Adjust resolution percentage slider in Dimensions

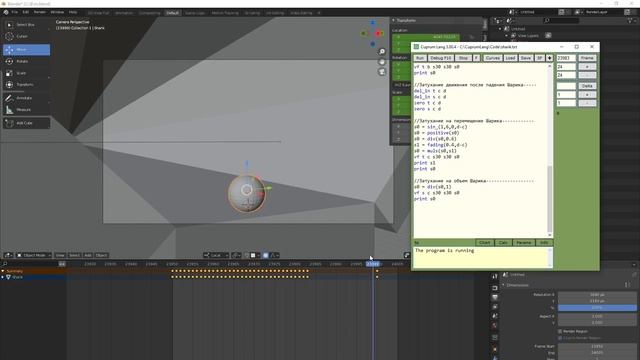click(597, 308)
